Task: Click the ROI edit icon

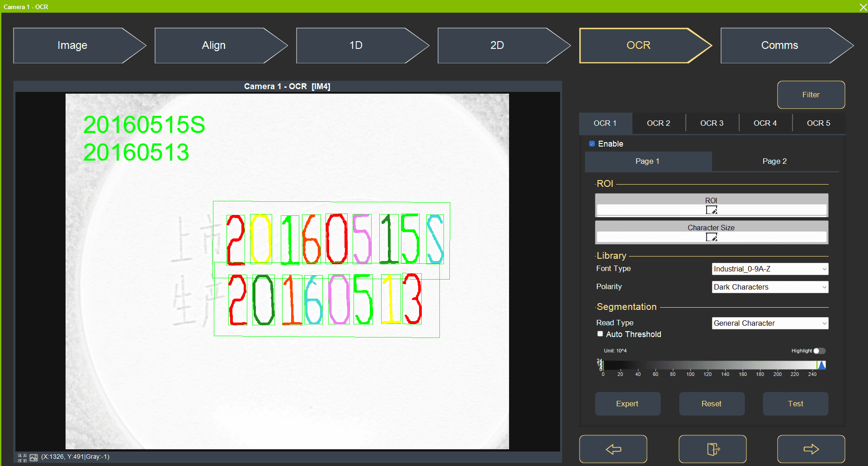Action: (712, 210)
